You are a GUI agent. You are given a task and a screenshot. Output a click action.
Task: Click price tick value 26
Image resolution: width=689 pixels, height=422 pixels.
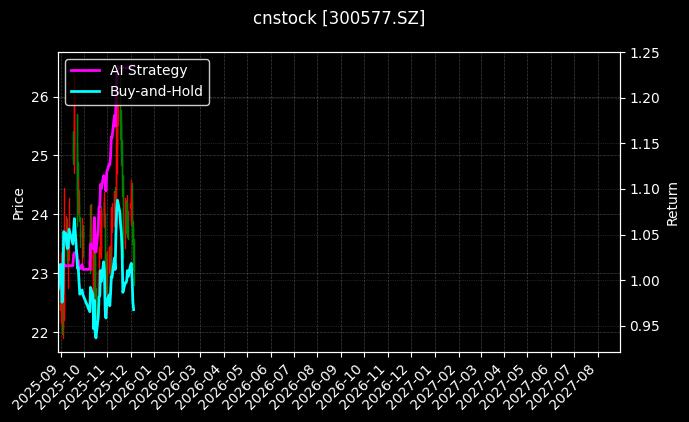(x=40, y=97)
